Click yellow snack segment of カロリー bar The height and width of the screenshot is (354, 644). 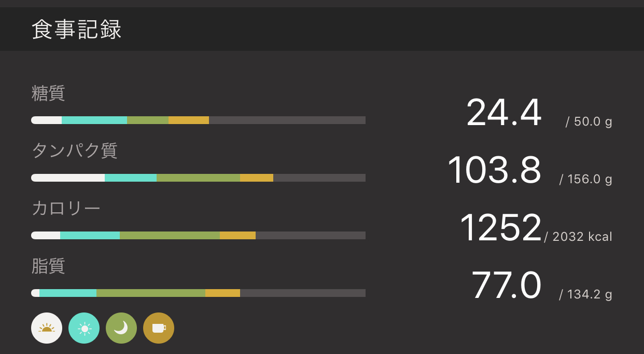point(237,236)
